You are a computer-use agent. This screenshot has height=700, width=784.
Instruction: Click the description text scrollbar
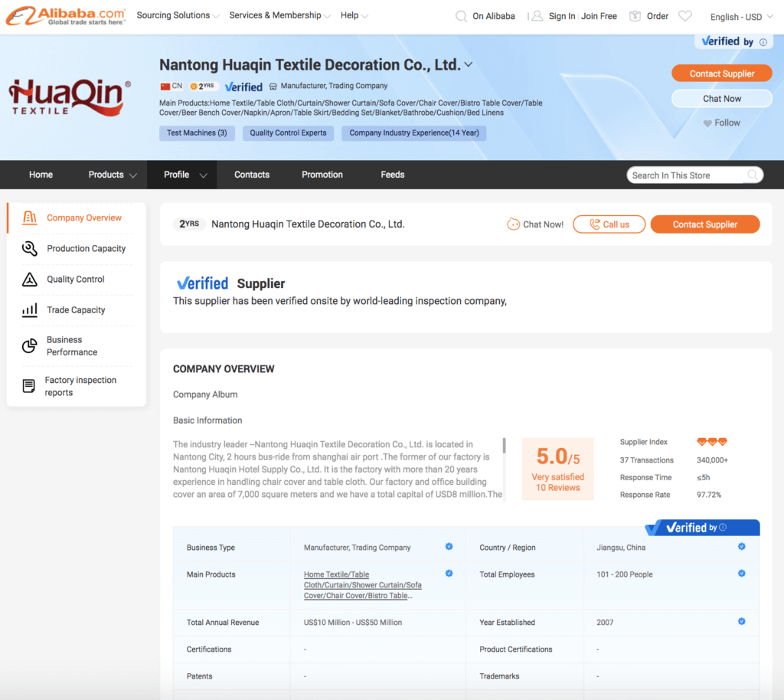coord(504,445)
